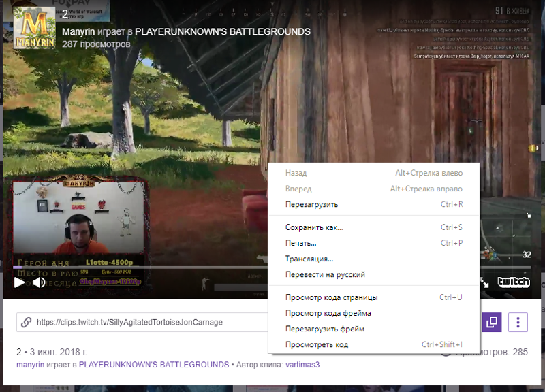
Task: Play the Twitch clip
Action: pos(19,282)
